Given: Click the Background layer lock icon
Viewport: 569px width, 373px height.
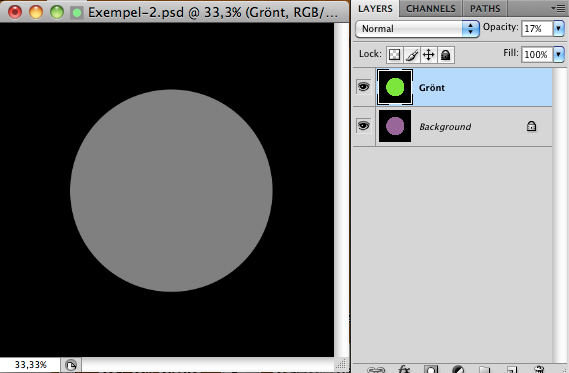Looking at the screenshot, I should (x=531, y=126).
